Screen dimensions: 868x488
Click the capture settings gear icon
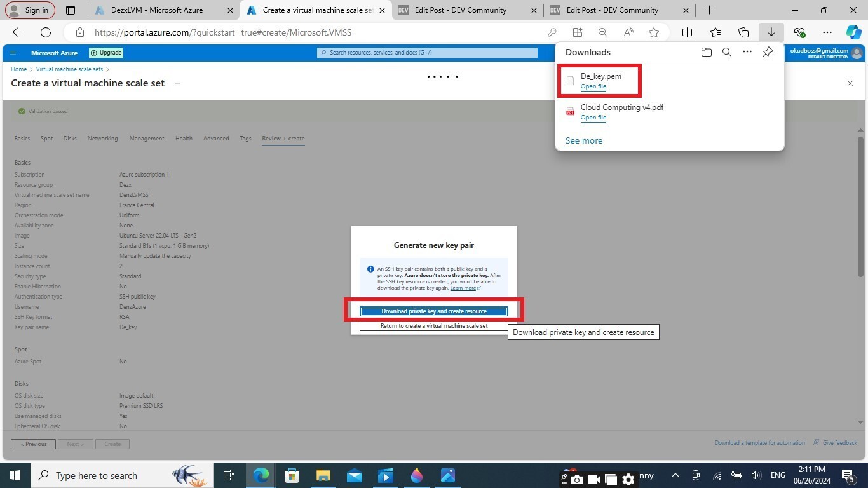pyautogui.click(x=628, y=479)
